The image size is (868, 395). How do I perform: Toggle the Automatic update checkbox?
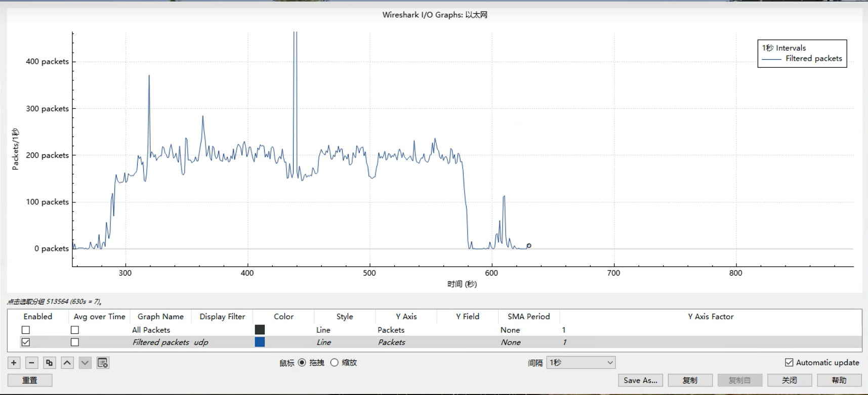[x=789, y=362]
